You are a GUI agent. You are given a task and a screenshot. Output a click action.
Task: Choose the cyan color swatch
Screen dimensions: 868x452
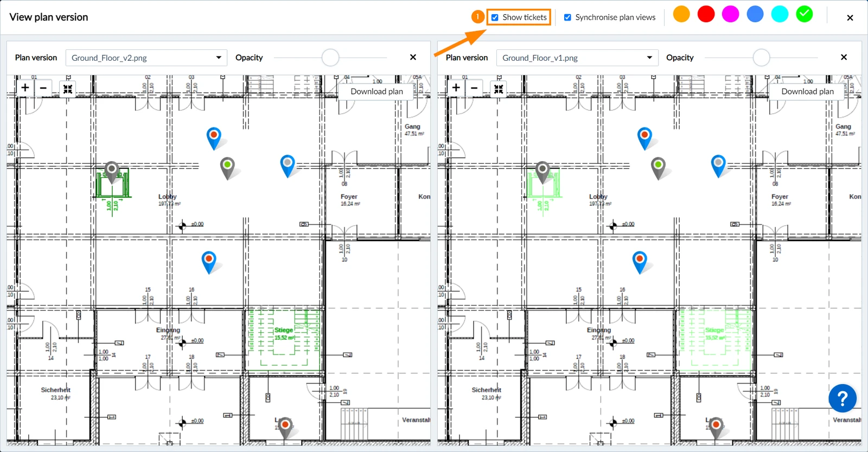click(x=780, y=14)
